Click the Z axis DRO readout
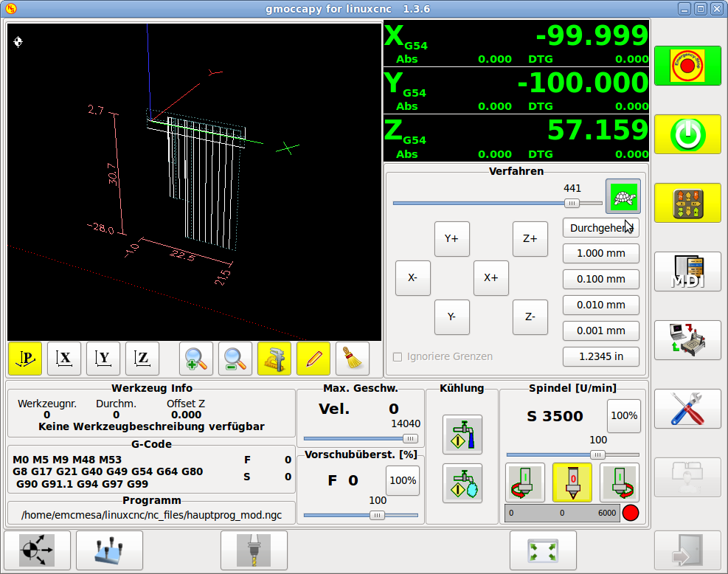 (516, 139)
